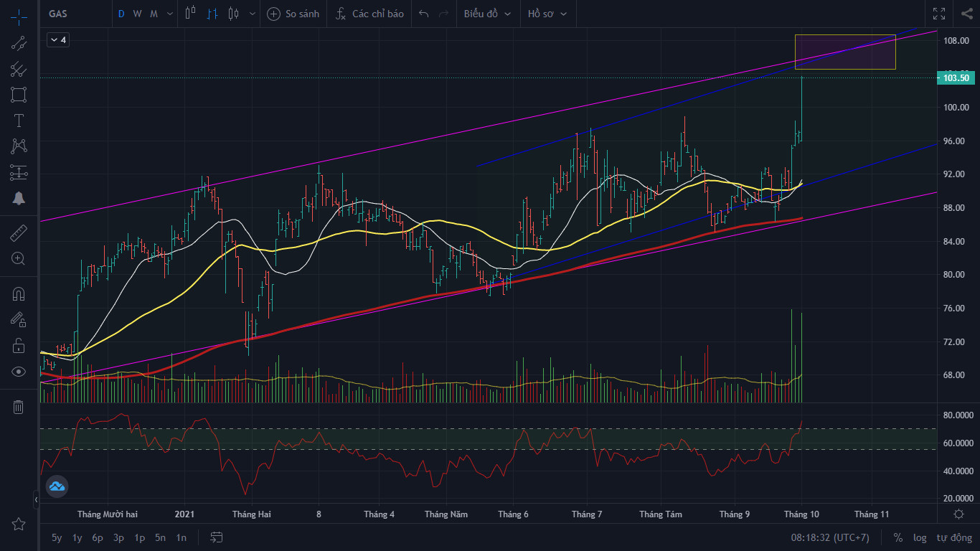Click the share chart icon
The width and height of the screenshot is (980, 551).
point(966,14)
